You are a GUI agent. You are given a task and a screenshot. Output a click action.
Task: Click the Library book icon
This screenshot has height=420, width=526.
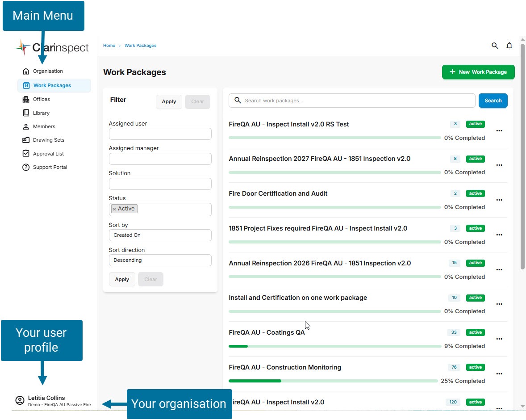[26, 113]
